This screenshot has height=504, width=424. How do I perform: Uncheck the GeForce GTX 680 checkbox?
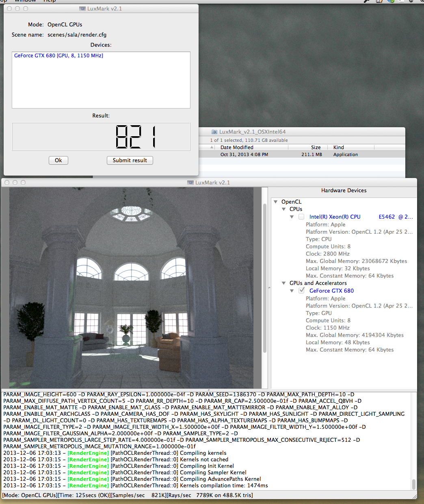coord(301,291)
